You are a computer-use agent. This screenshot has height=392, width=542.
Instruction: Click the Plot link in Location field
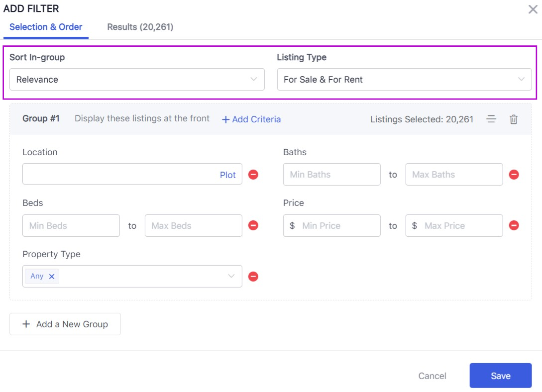pos(228,175)
